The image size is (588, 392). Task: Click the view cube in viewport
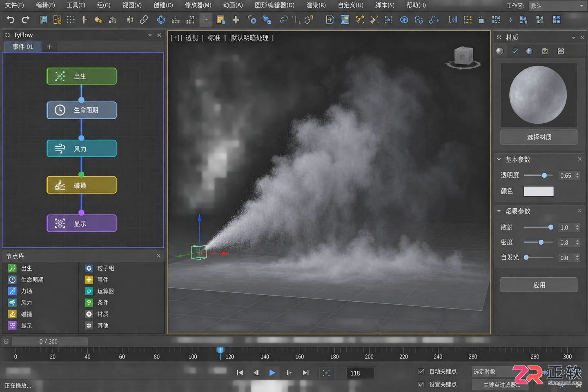463,57
